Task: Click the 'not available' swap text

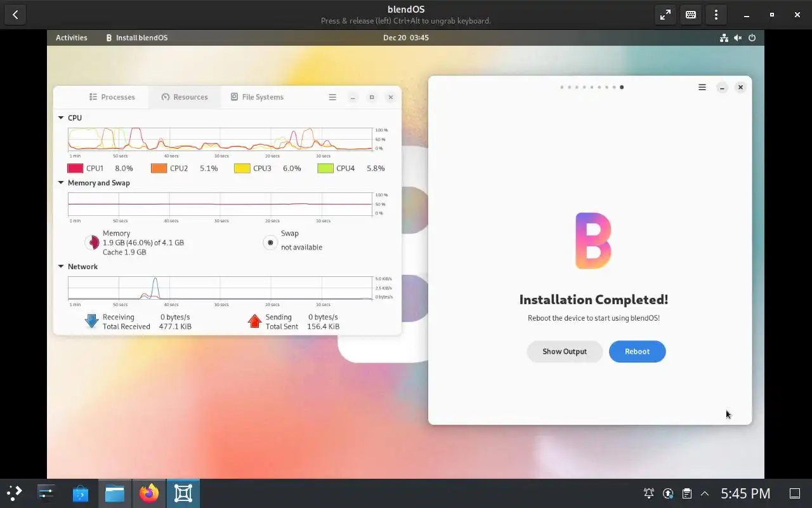Action: (302, 248)
